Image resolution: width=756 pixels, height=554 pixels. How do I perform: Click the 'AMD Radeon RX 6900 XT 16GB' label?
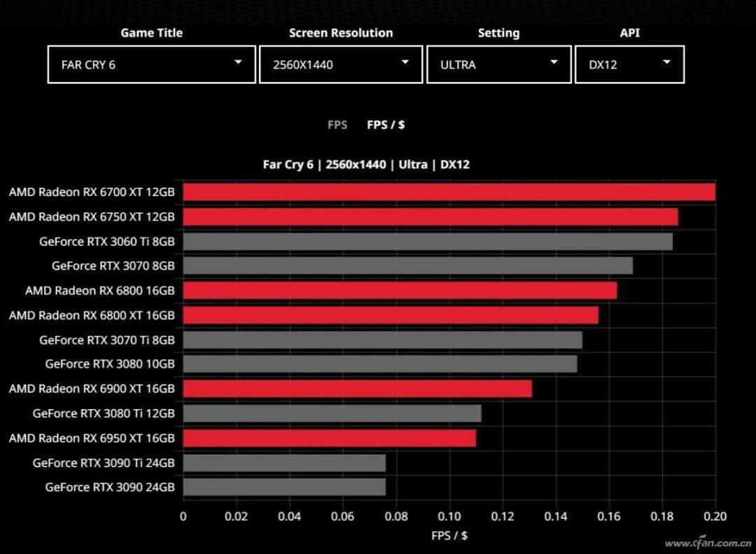click(x=92, y=389)
